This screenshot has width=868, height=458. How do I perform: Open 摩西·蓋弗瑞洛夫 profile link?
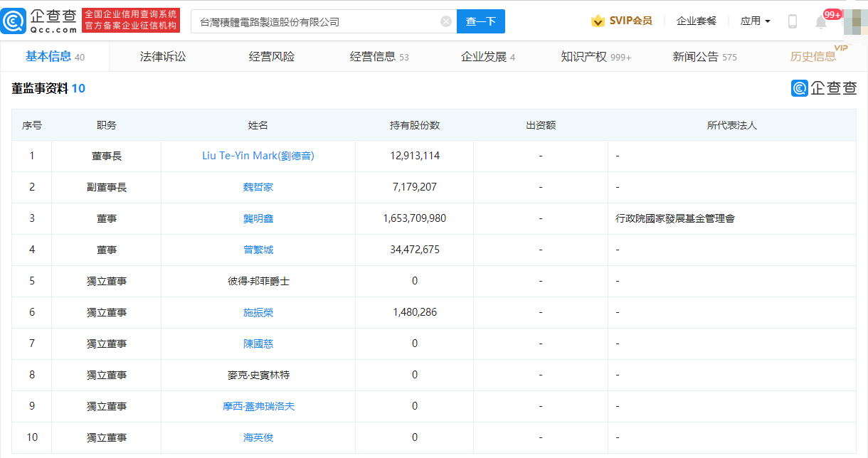click(258, 406)
